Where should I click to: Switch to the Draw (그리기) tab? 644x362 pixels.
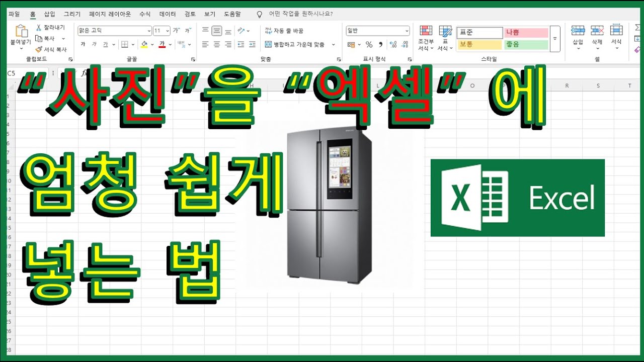pyautogui.click(x=72, y=14)
